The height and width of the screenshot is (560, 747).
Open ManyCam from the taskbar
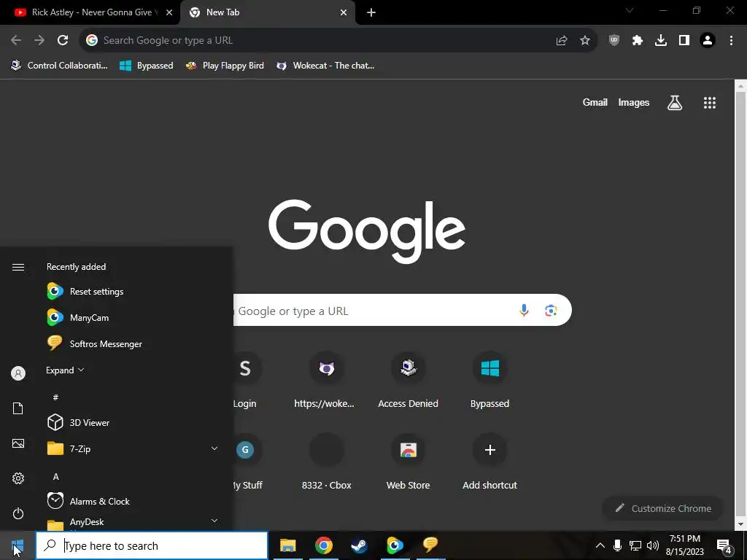coord(395,545)
